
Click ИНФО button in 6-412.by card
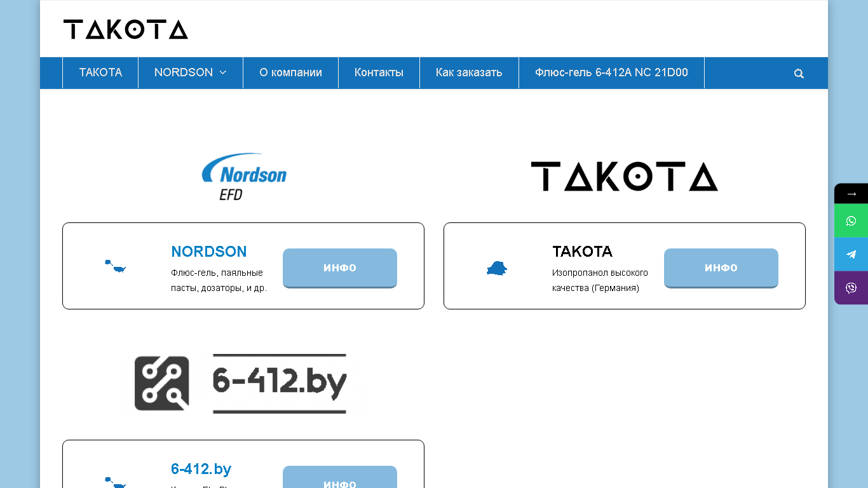pyautogui.click(x=340, y=477)
